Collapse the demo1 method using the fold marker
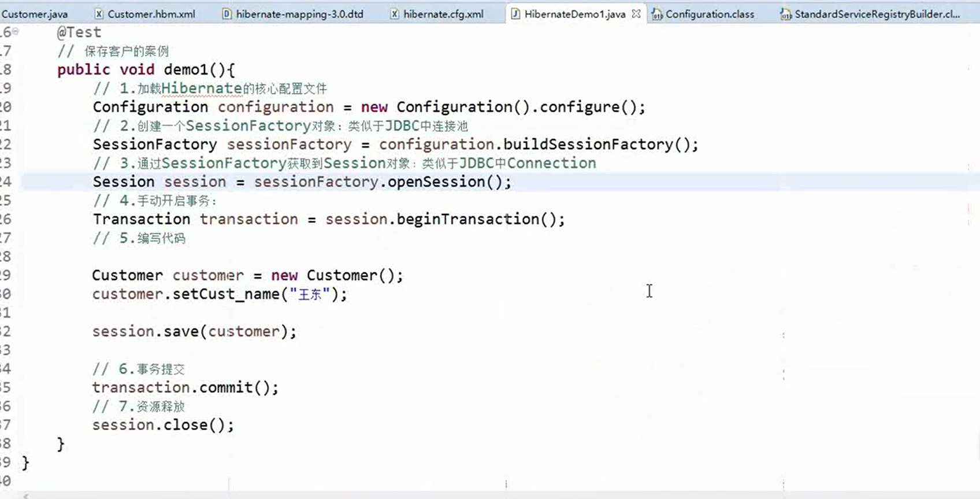The width and height of the screenshot is (980, 499). pos(16,32)
